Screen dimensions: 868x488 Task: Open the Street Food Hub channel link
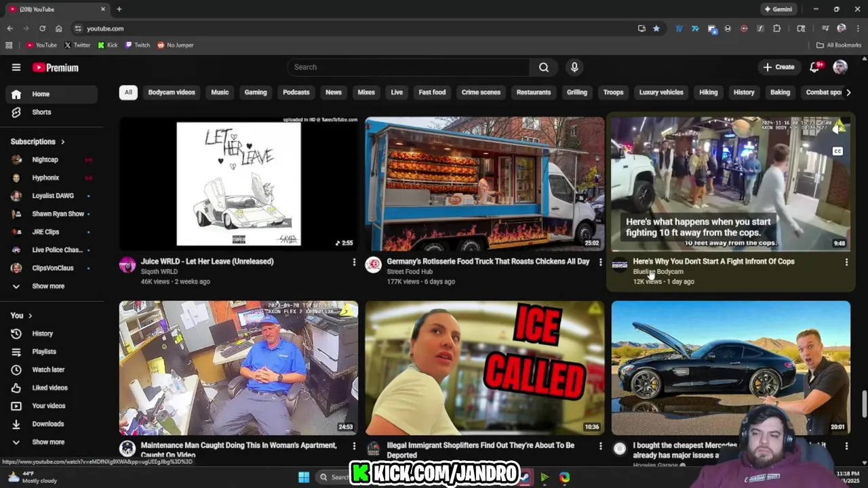410,272
